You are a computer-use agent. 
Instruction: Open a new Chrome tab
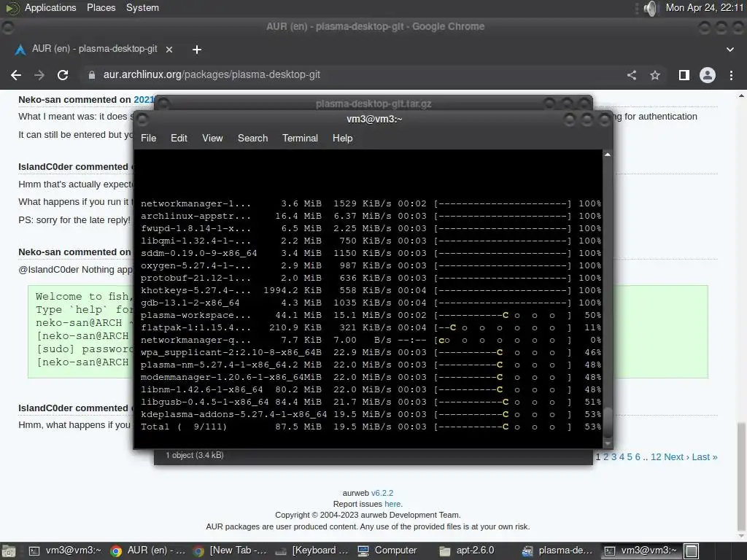pyautogui.click(x=197, y=50)
